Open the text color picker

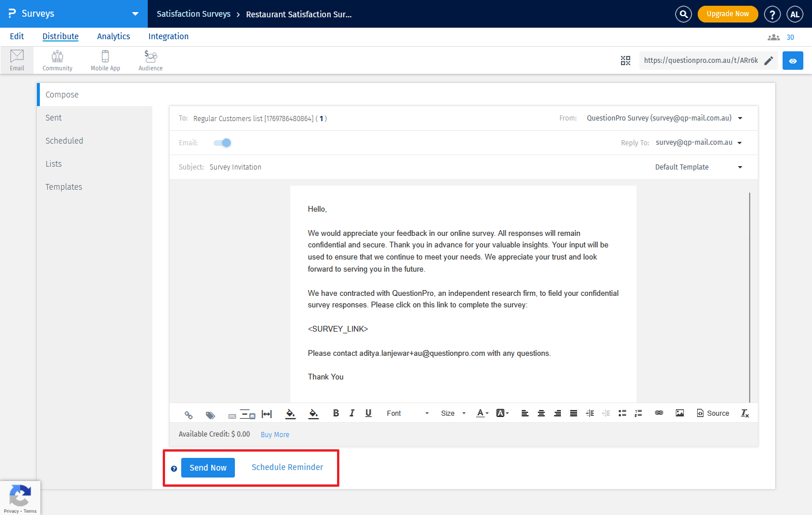[481, 413]
